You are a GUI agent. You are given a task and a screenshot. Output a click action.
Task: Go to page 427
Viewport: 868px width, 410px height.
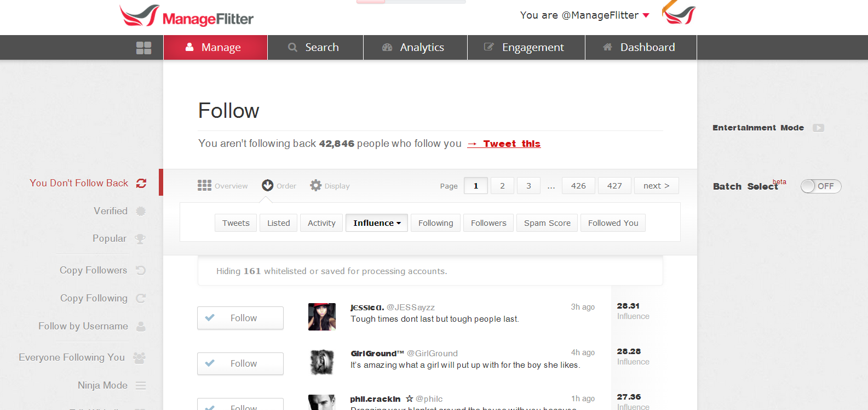(614, 186)
